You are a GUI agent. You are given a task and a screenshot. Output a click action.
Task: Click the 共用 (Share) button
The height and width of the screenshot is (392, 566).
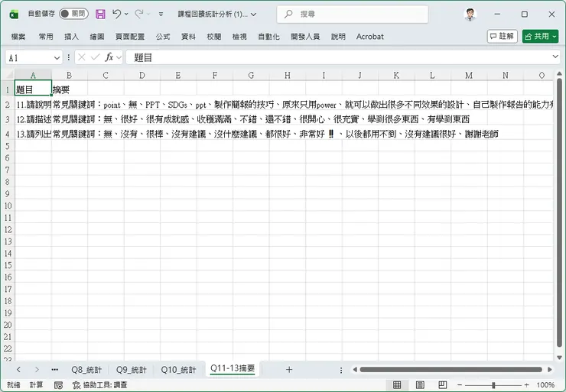[x=540, y=36]
